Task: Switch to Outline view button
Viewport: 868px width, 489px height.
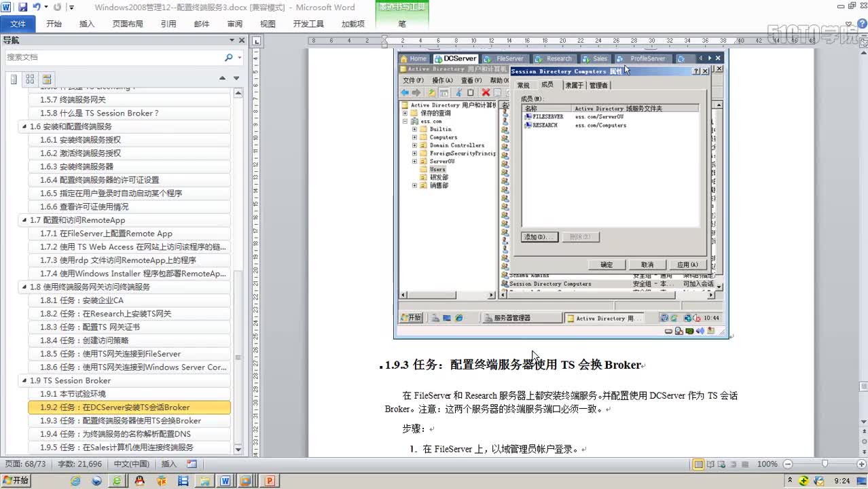Action: pos(735,465)
